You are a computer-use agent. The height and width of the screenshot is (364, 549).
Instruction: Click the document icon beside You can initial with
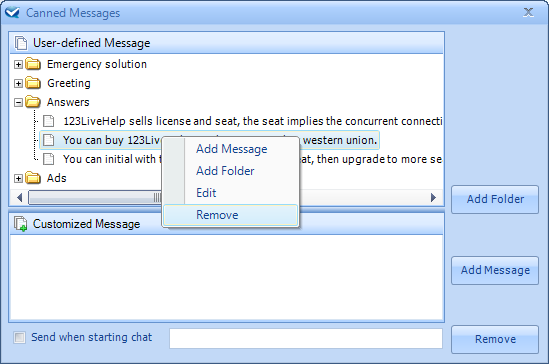48,159
